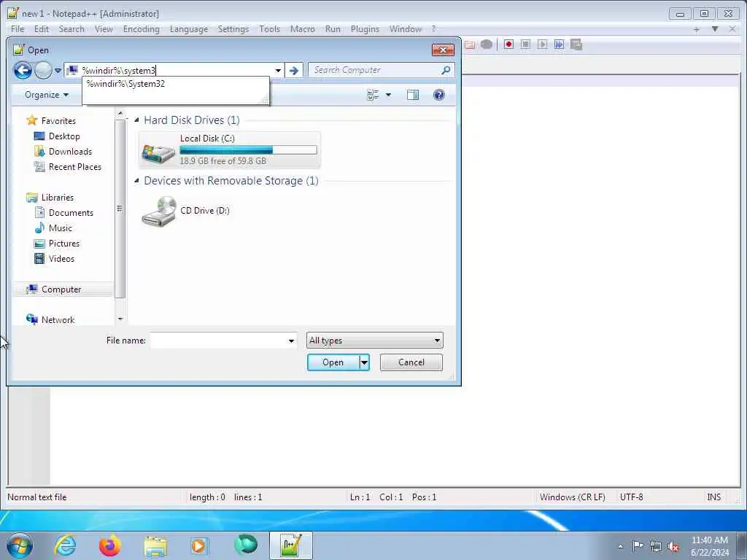Screen dimensions: 747x560
Task: Click the taskbar clock
Action: [x=709, y=546]
